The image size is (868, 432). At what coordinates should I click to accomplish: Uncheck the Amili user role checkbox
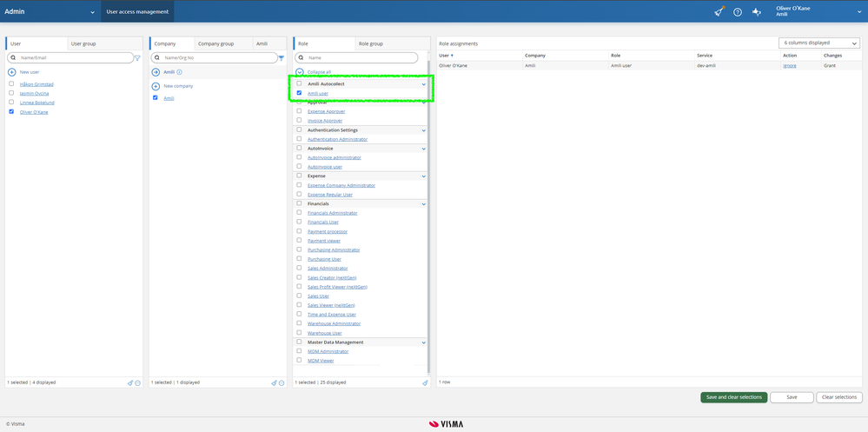tap(300, 93)
